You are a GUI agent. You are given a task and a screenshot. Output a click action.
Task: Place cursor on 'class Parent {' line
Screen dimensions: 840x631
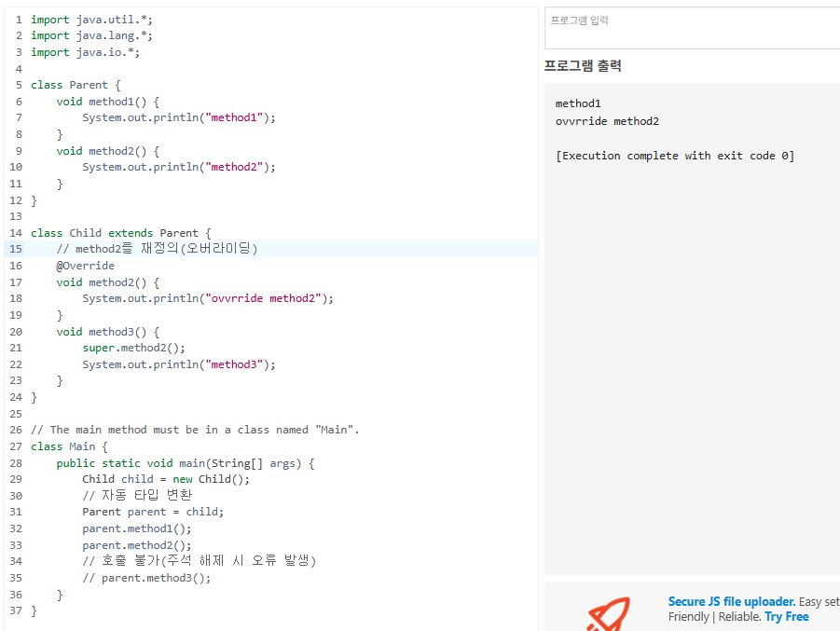point(76,85)
